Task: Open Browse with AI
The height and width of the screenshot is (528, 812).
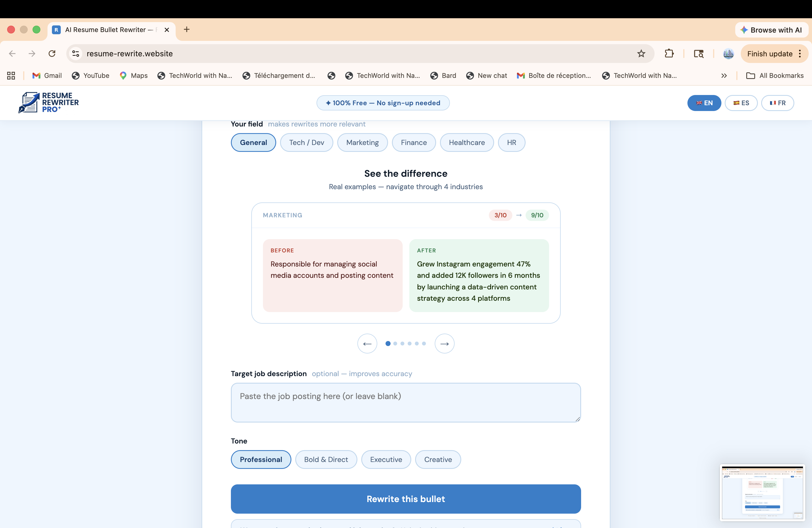Action: [x=771, y=30]
